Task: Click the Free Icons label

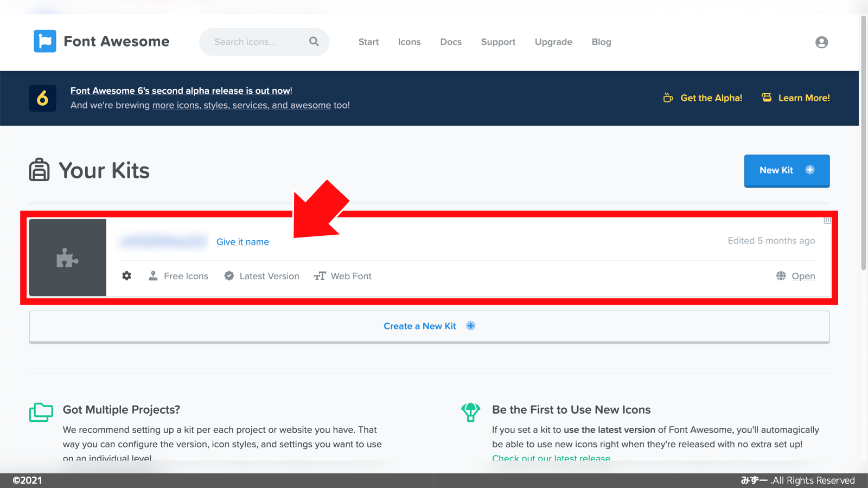Action: (186, 276)
